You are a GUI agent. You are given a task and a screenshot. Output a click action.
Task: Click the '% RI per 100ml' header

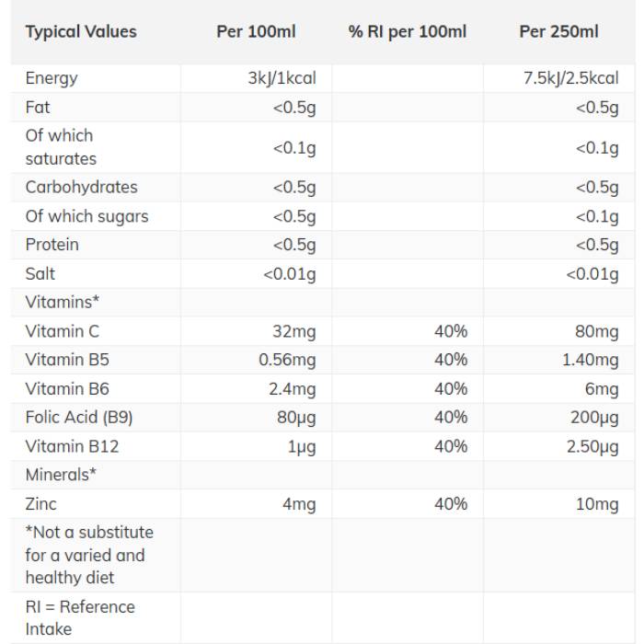point(408,31)
